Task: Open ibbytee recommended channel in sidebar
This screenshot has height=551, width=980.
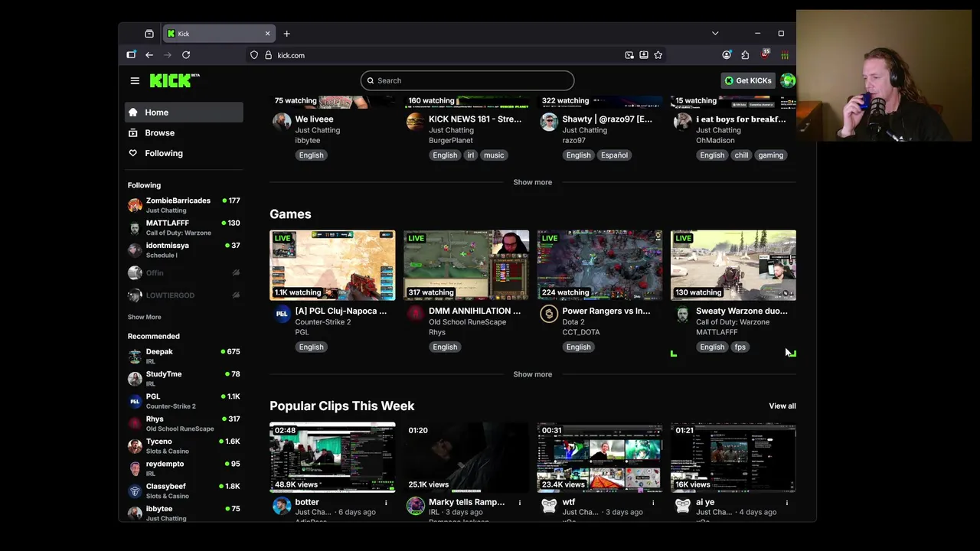Action: point(184,513)
